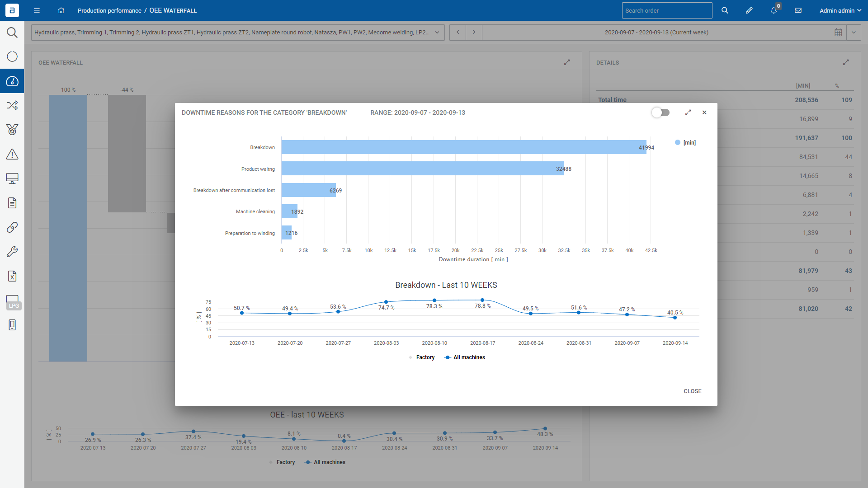Open the sidebar monitor screen icon
This screenshot has height=488, width=868.
point(12,178)
